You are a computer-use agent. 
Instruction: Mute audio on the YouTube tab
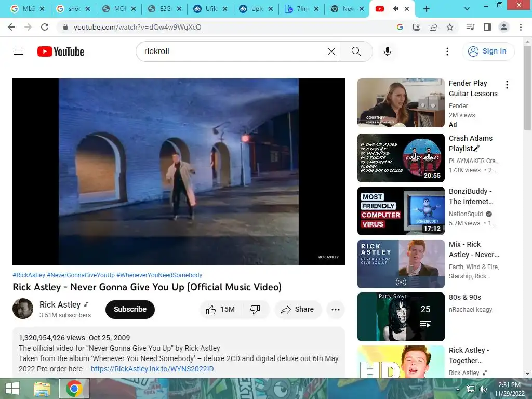coord(395,9)
